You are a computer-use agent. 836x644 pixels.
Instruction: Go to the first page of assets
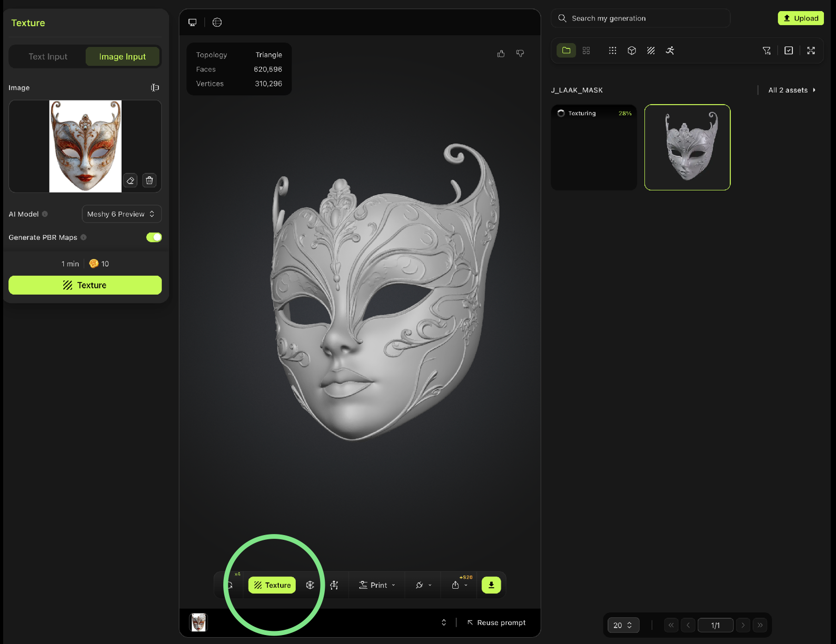coord(671,625)
